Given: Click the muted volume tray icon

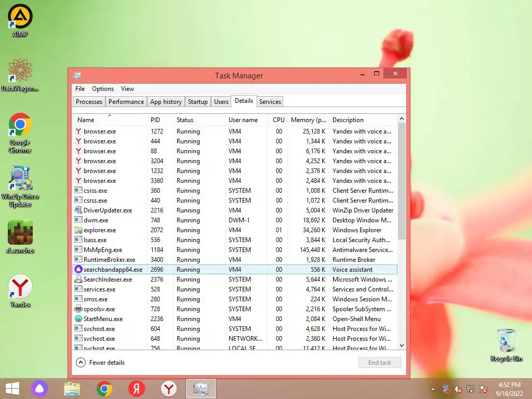Looking at the screenshot, I should coord(458,389).
